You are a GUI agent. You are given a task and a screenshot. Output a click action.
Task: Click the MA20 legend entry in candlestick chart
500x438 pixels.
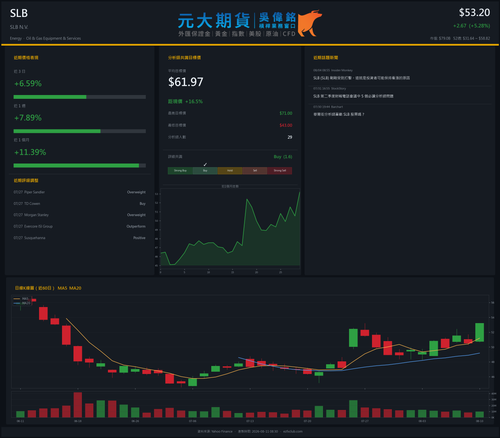coord(22,303)
